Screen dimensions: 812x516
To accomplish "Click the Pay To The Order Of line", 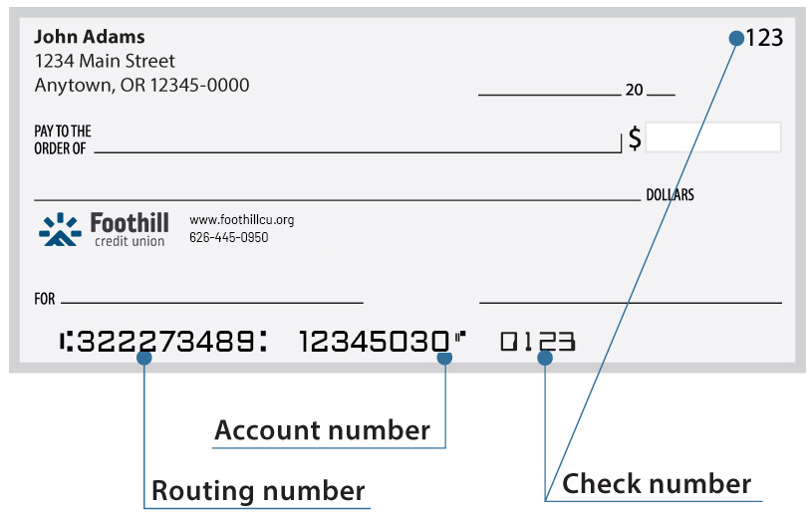I will coord(358,152).
